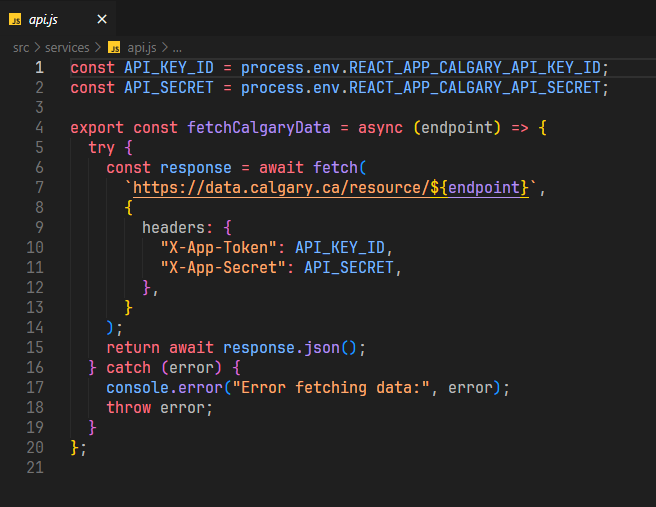Click the underlined endpoint variable in the URL
Image resolution: width=656 pixels, height=507 pixels.
(484, 187)
